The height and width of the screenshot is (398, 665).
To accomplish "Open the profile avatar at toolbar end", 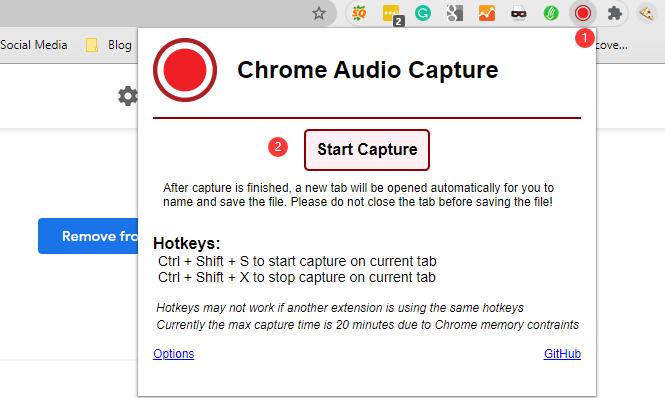I will (647, 14).
